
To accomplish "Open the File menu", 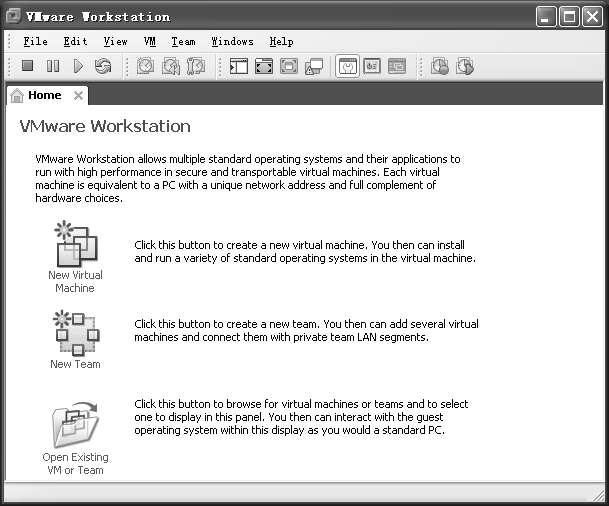I will (35, 42).
